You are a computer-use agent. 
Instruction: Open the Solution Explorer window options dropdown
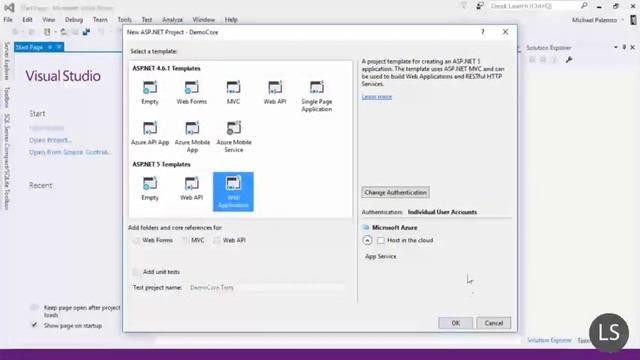tap(616, 47)
